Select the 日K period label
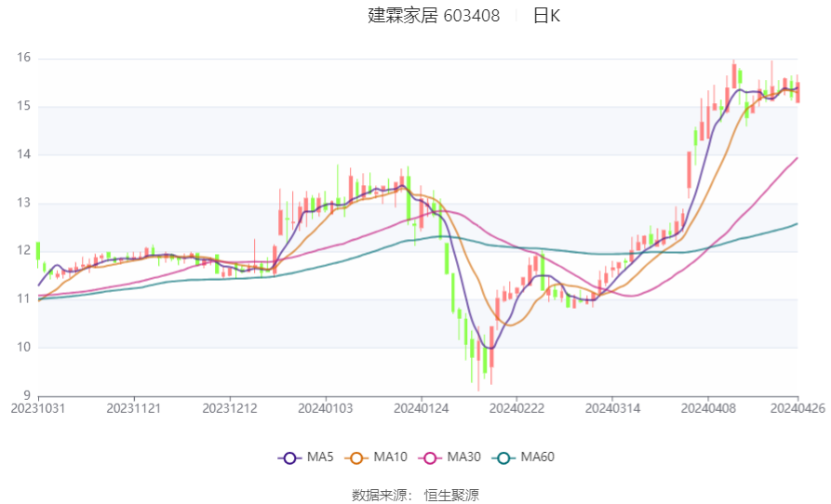Viewport: 831px width, 504px height. pos(546,16)
